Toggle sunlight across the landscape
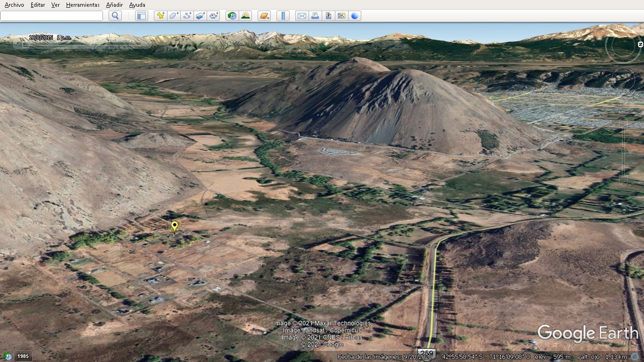This screenshot has height=362, width=644. click(x=245, y=16)
